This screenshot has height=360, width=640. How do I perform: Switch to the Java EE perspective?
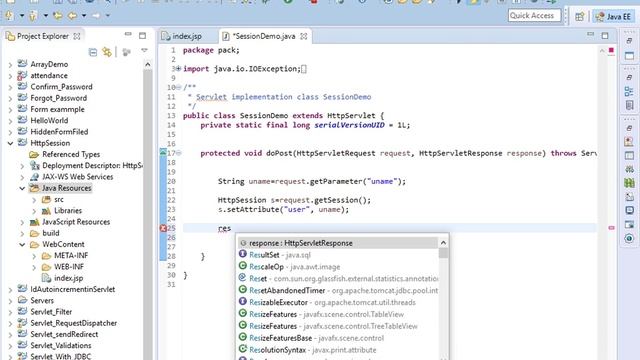(614, 16)
